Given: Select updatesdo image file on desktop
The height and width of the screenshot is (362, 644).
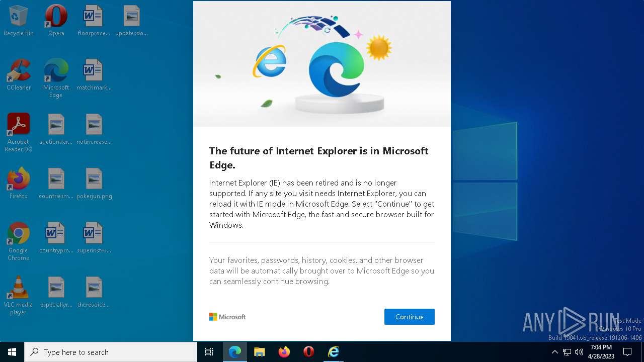Looking at the screenshot, I should click(x=131, y=21).
